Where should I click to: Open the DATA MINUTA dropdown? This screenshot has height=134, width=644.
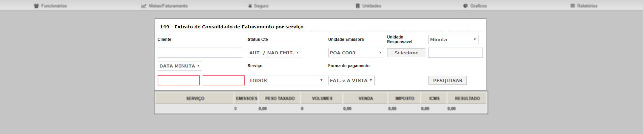180,66
